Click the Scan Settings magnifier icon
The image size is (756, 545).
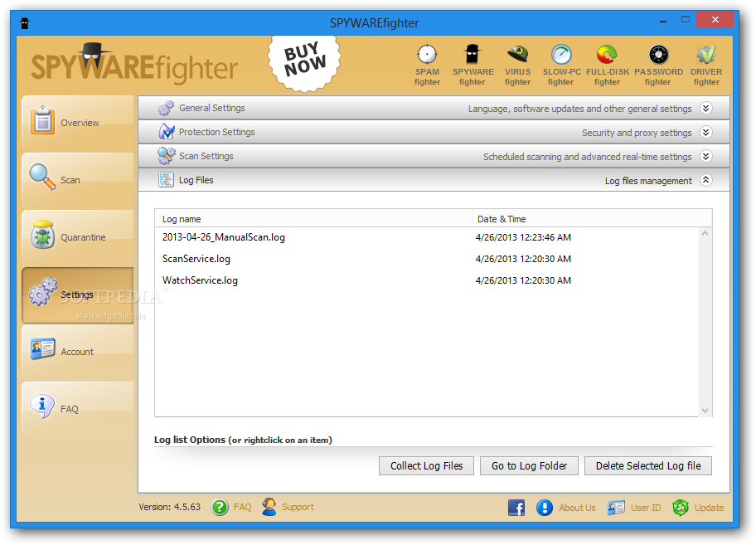click(x=167, y=156)
